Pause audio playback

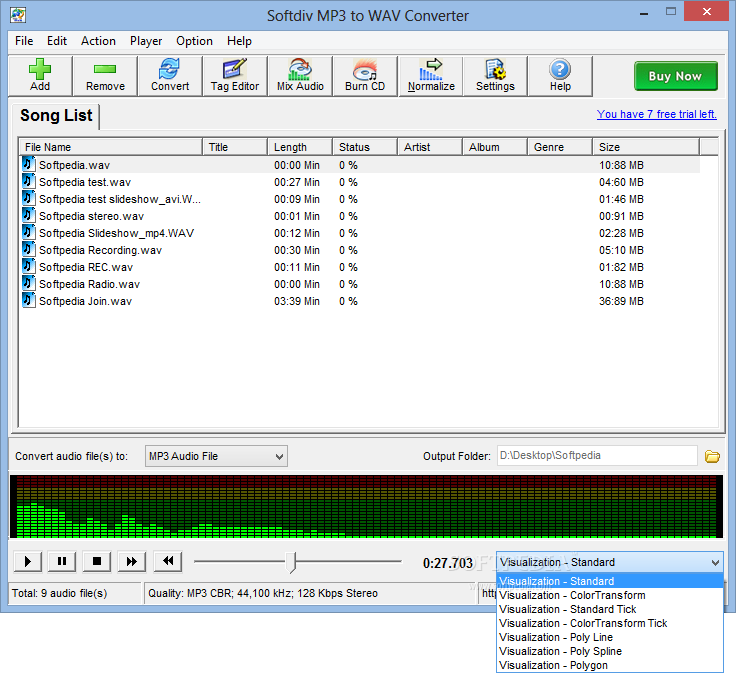point(62,561)
